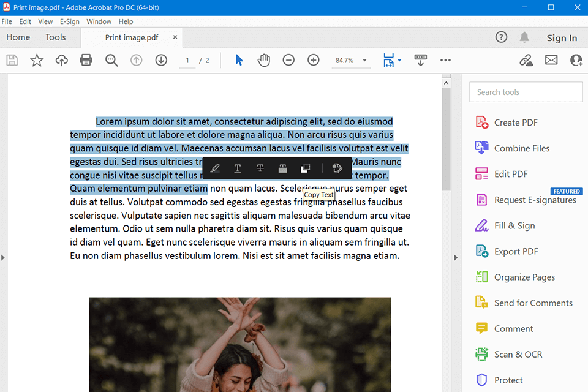588x392 pixels.
Task: Click the Search tools input field
Action: 526,92
